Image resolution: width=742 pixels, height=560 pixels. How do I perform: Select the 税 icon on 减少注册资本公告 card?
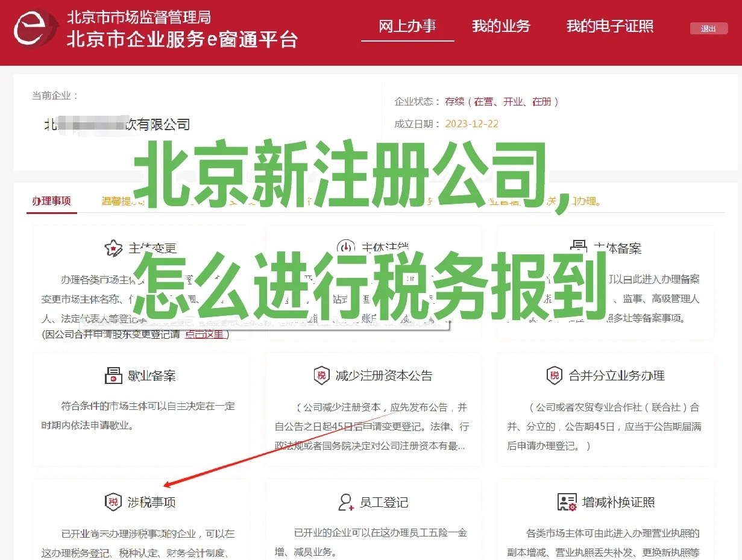321,375
